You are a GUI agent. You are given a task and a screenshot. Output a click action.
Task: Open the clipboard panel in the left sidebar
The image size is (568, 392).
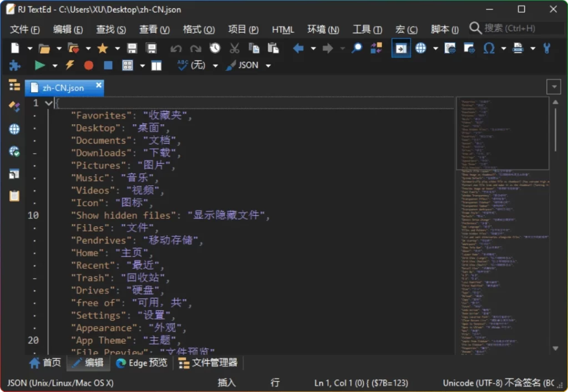click(x=14, y=195)
